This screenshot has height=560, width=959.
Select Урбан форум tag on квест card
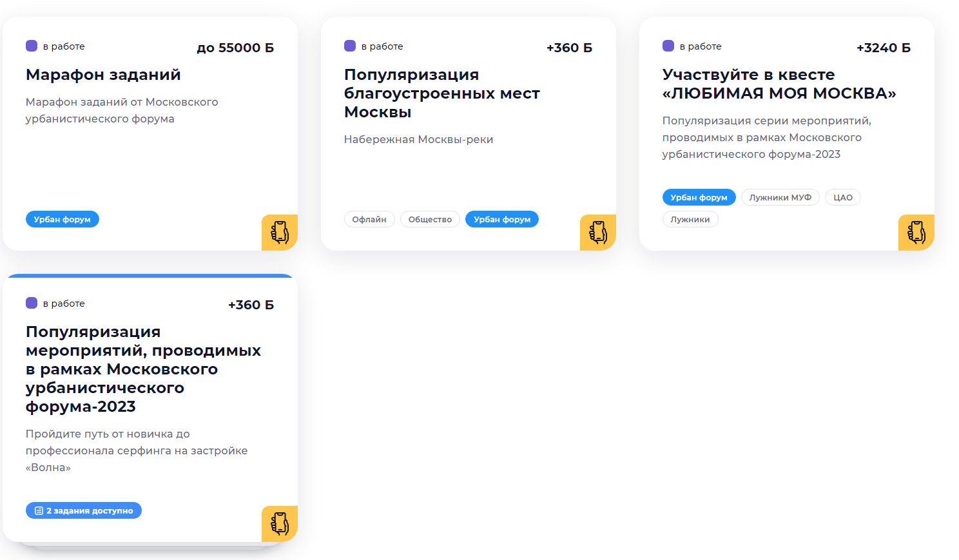tap(699, 197)
